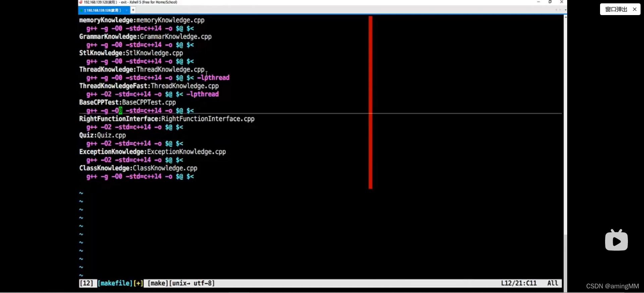Click Quiz:Quiz.cpp target line
Viewport: 644px width, 293px height.
pyautogui.click(x=102, y=135)
